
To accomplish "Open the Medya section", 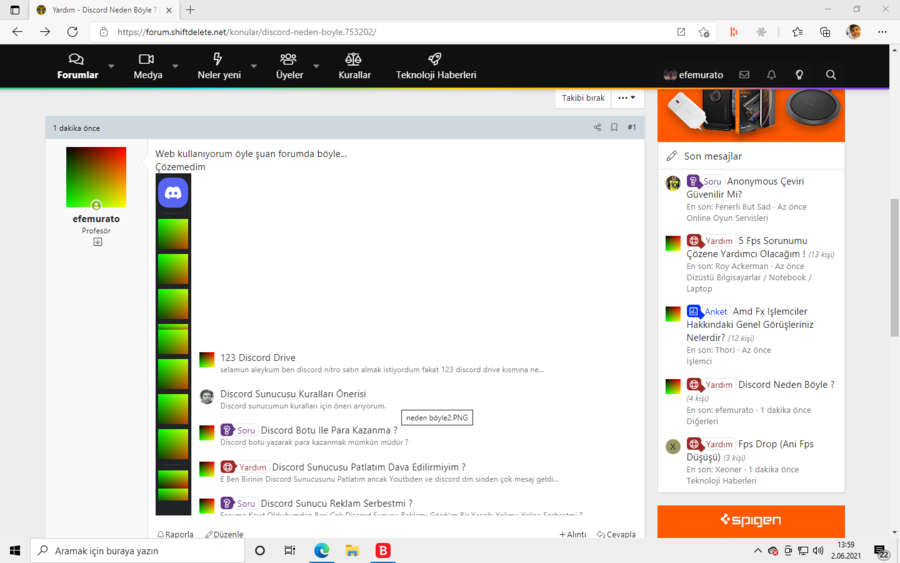I will (148, 67).
